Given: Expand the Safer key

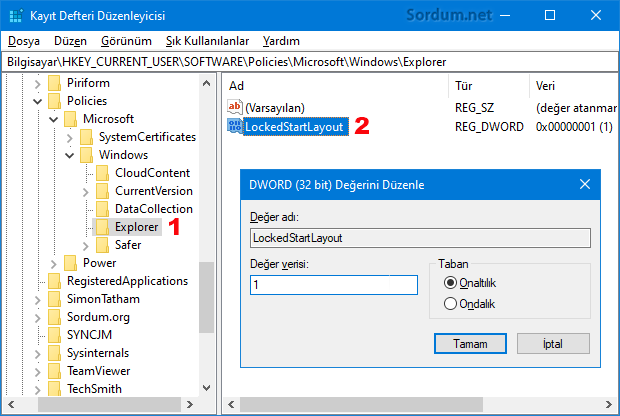Looking at the screenshot, I should click(86, 246).
